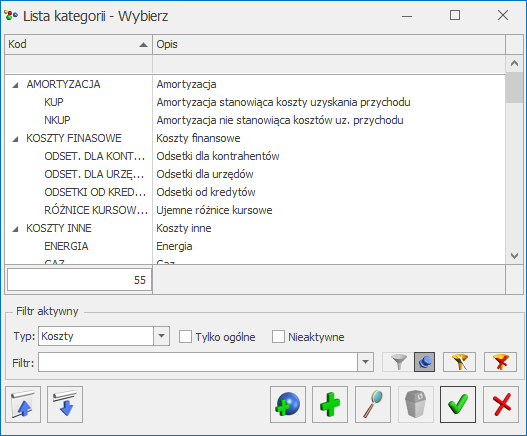Cancel with the red X button
This screenshot has height=436, width=527.
[501, 404]
